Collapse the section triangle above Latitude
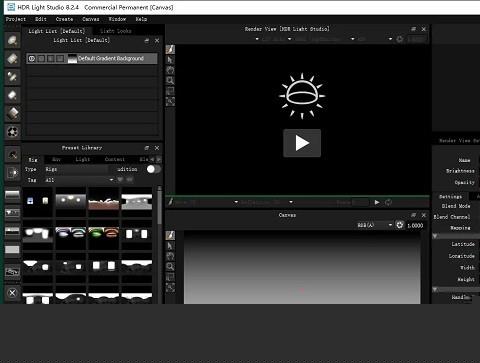The width and height of the screenshot is (480, 363). point(435,236)
